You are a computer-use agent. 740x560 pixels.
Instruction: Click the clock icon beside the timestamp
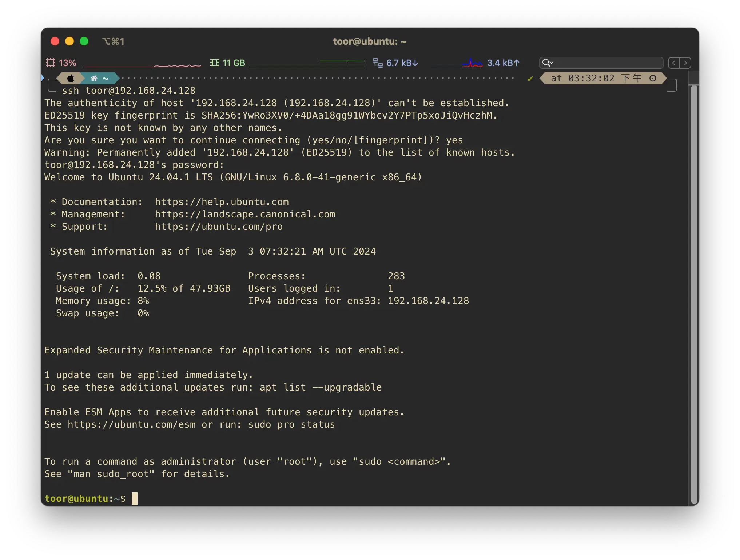pos(653,78)
